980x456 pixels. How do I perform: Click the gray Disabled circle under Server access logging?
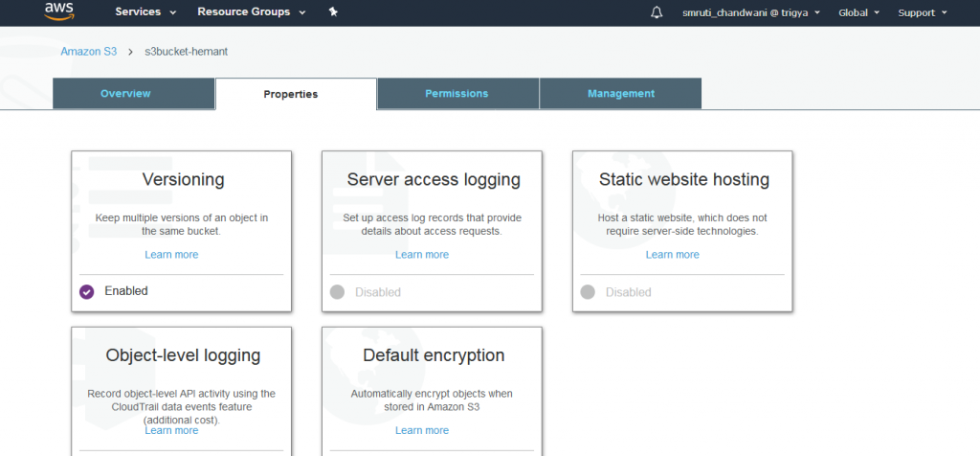point(338,291)
